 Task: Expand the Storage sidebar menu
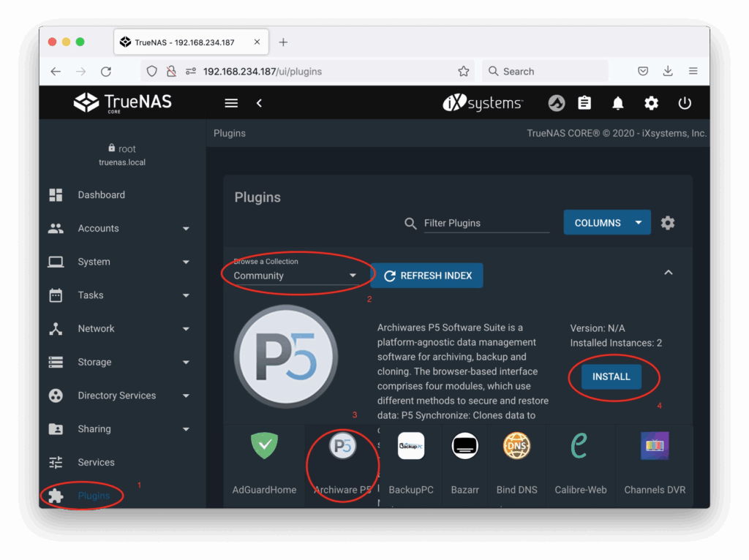pyautogui.click(x=117, y=362)
